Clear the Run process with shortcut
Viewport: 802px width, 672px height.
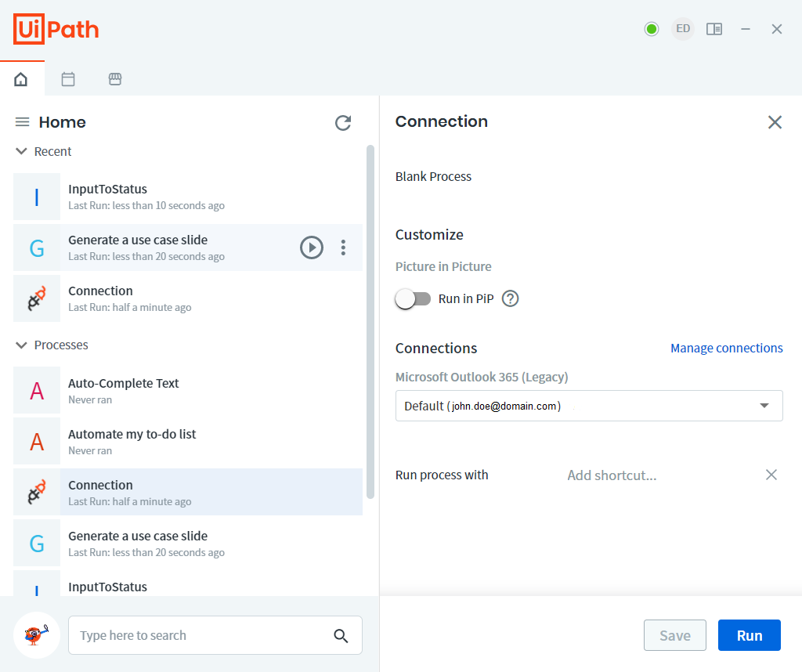771,475
